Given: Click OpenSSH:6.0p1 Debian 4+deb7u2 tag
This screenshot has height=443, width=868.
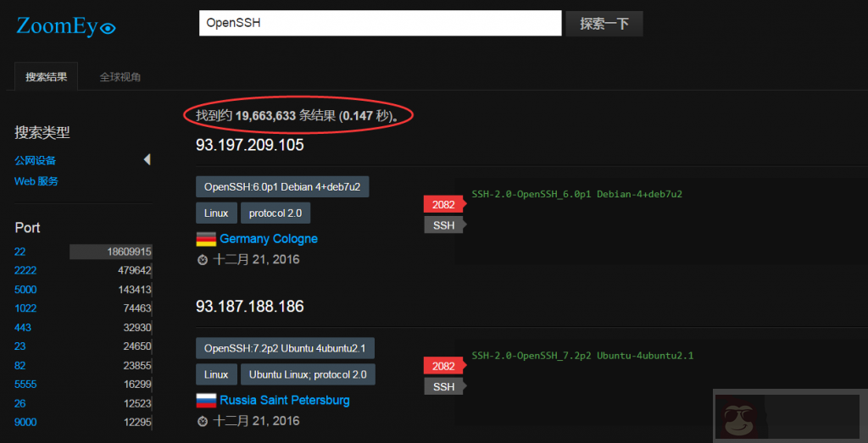Looking at the screenshot, I should coord(282,186).
